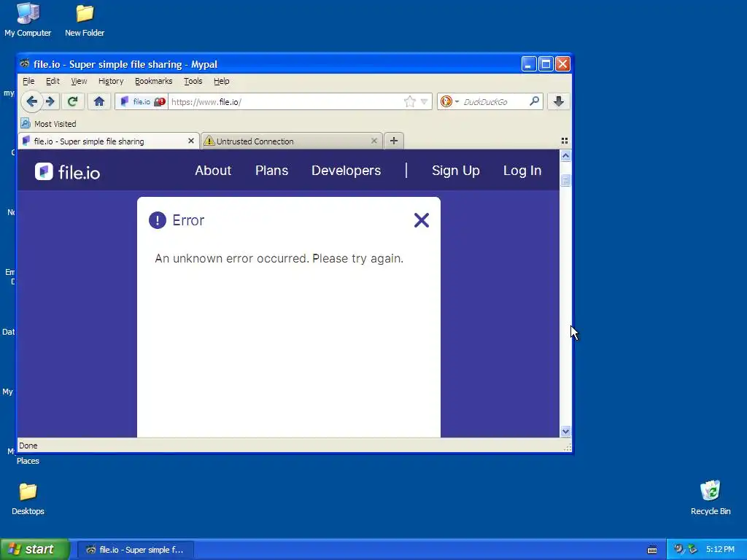The image size is (747, 560).
Task: Select the Desktops folder icon
Action: tap(28, 499)
